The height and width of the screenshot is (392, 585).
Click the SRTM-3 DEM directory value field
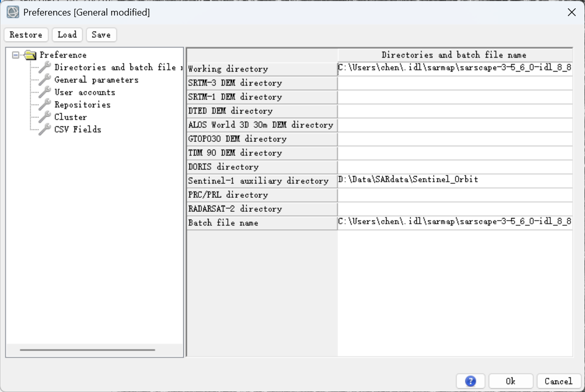pos(455,83)
